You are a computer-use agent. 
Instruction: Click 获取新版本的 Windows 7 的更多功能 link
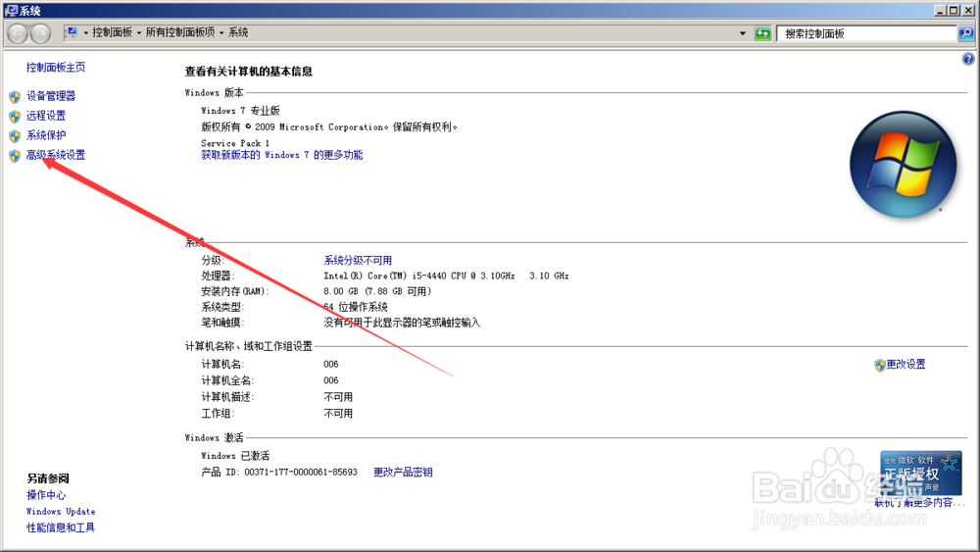pyautogui.click(x=282, y=155)
